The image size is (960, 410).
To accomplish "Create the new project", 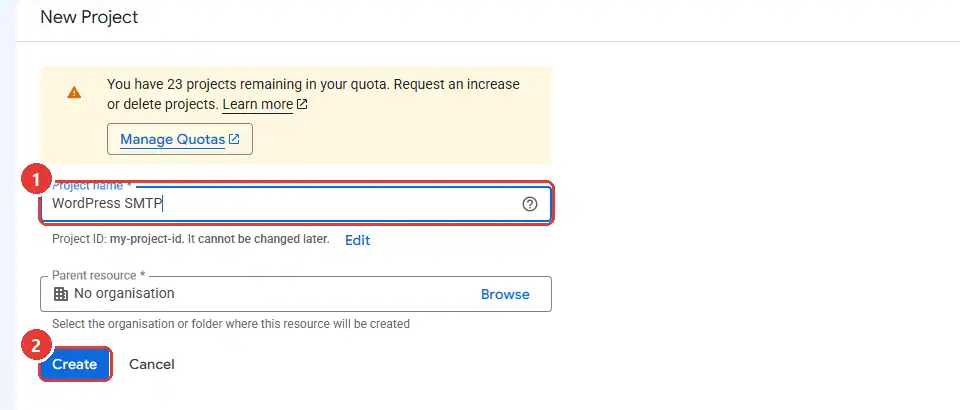I will (75, 364).
